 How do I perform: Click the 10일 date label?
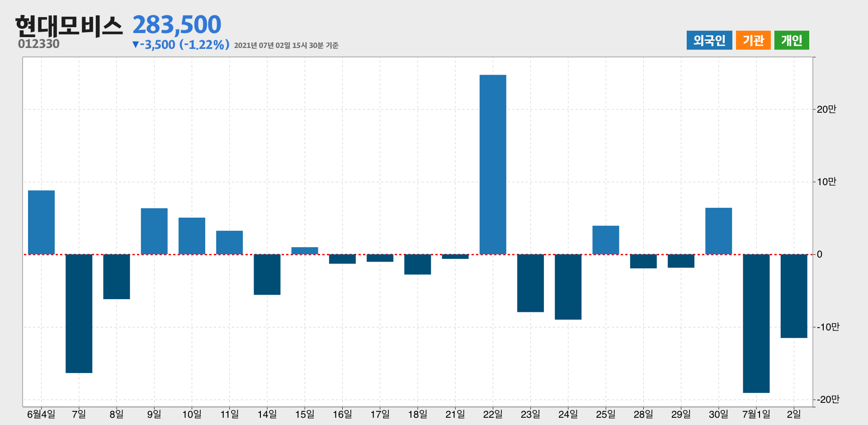[x=192, y=414]
